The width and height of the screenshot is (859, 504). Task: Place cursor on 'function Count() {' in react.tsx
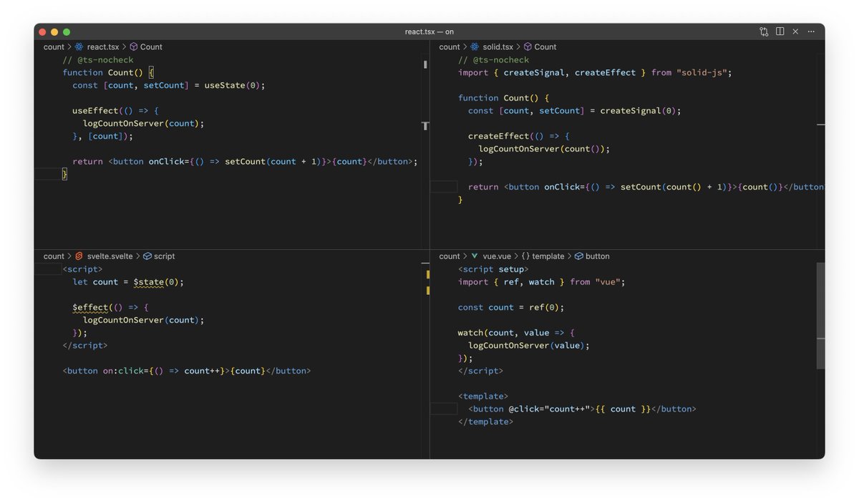click(x=108, y=72)
